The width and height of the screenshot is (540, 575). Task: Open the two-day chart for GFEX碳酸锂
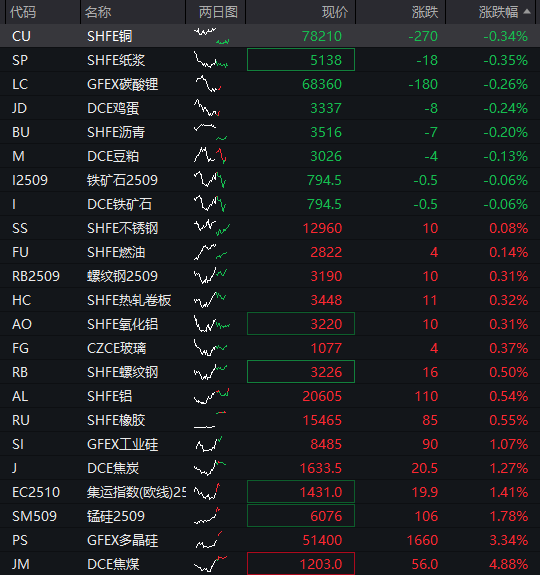207,84
